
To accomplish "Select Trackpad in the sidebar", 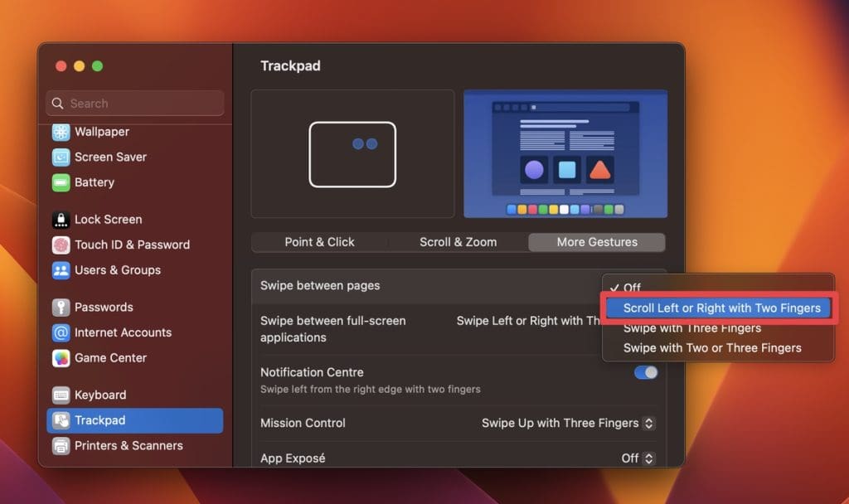I will (135, 420).
